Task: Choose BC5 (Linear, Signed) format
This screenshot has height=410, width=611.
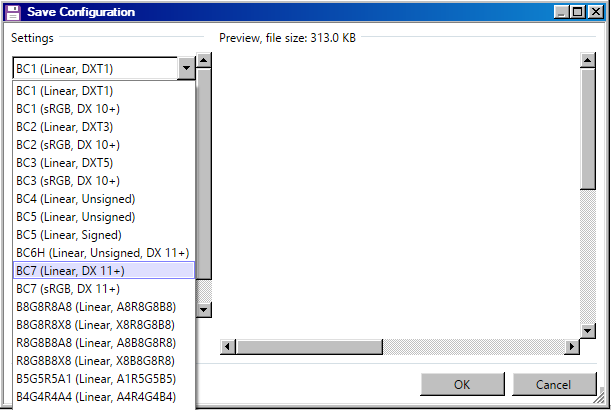Action: click(x=104, y=235)
